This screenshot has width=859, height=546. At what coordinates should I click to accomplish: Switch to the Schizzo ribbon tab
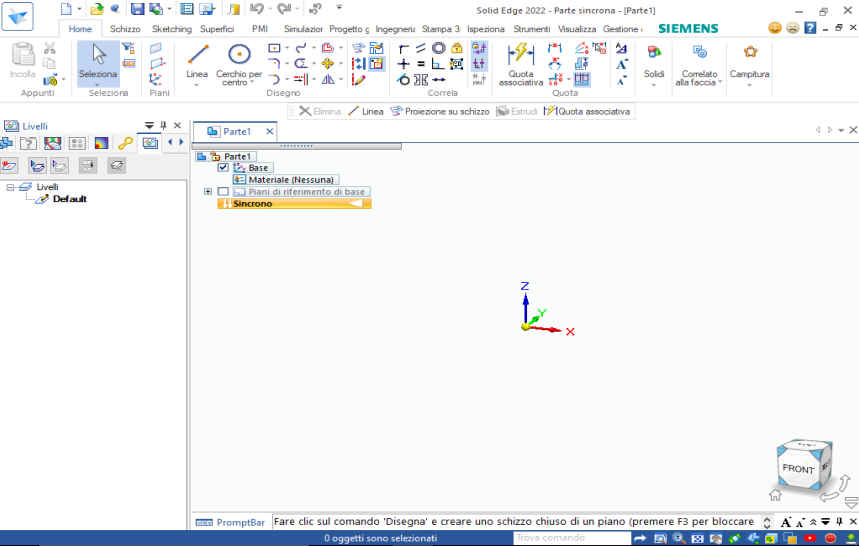pyautogui.click(x=125, y=28)
